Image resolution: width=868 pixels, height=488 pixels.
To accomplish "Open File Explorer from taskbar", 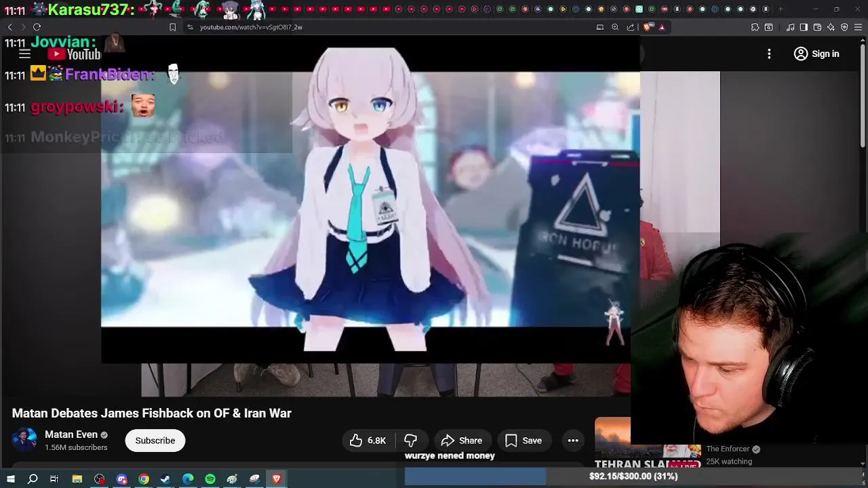I will (77, 479).
